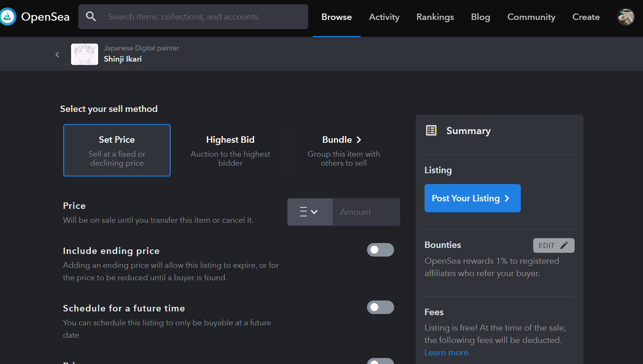Click the Summary list icon
Image resolution: width=643 pixels, height=364 pixels.
tap(431, 130)
